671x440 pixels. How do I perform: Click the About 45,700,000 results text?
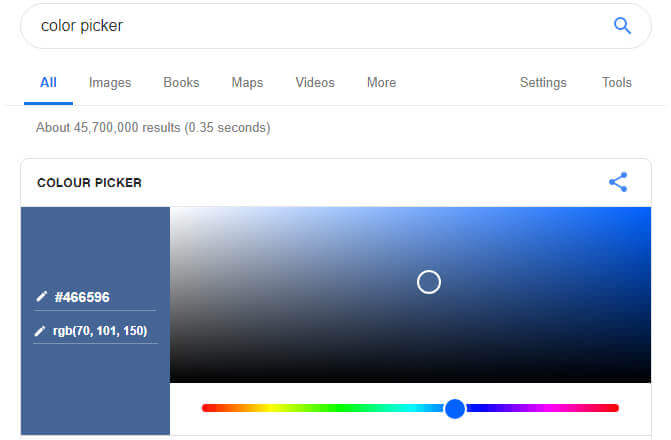tap(153, 128)
